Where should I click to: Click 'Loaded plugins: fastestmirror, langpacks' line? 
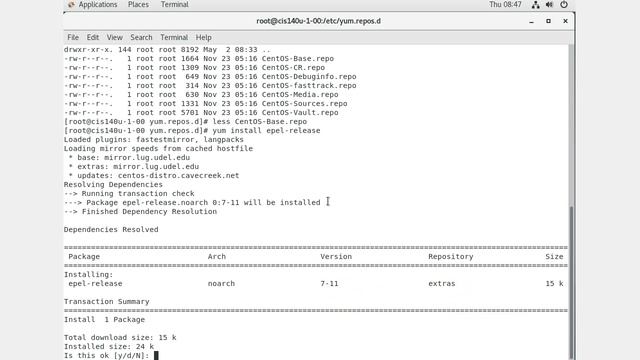(153, 140)
